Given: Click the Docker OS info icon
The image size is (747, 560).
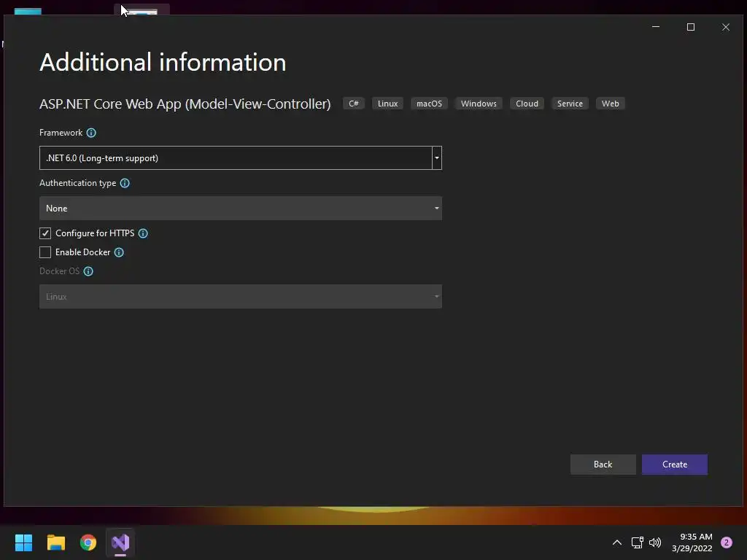Looking at the screenshot, I should pyautogui.click(x=88, y=271).
